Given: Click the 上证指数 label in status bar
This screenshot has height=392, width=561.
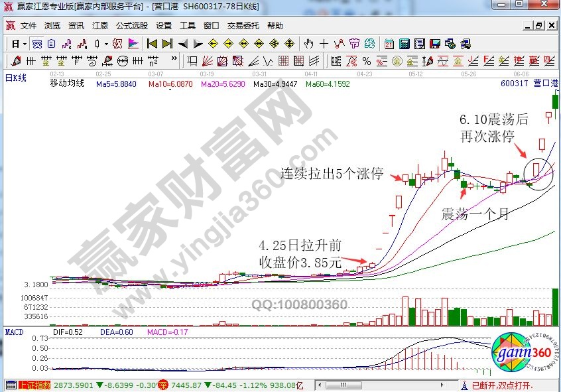Looking at the screenshot, I should pos(32,385).
